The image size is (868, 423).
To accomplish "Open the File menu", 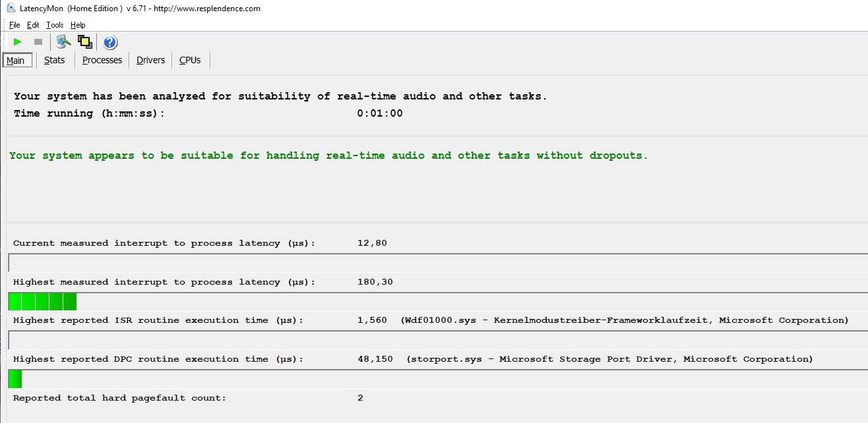I will pos(15,25).
